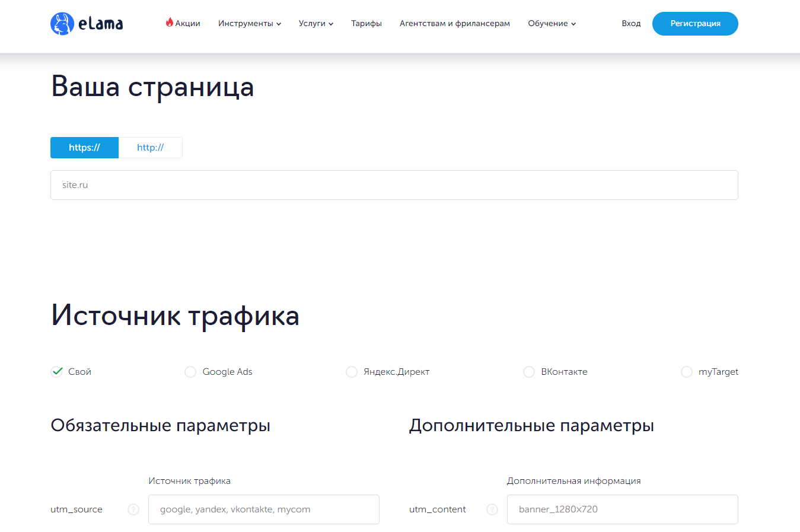Focus the site.ru URL input field

pyautogui.click(x=394, y=185)
